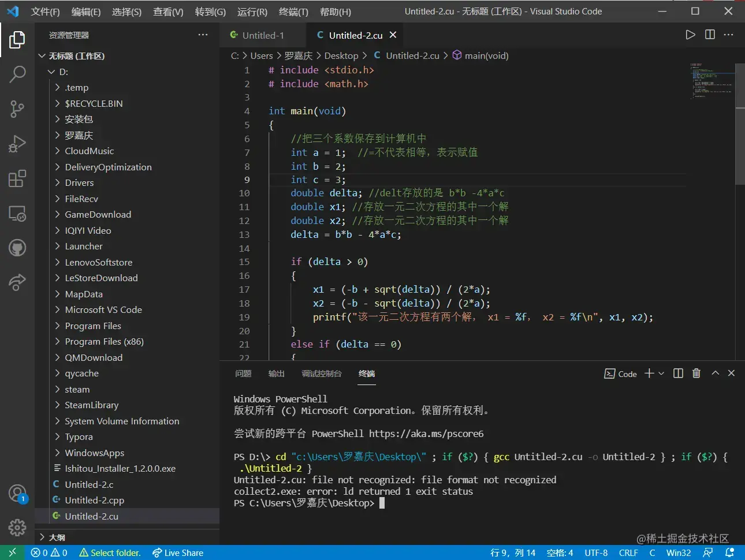Image resolution: width=745 pixels, height=560 pixels.
Task: Close the terminal panel
Action: click(731, 374)
